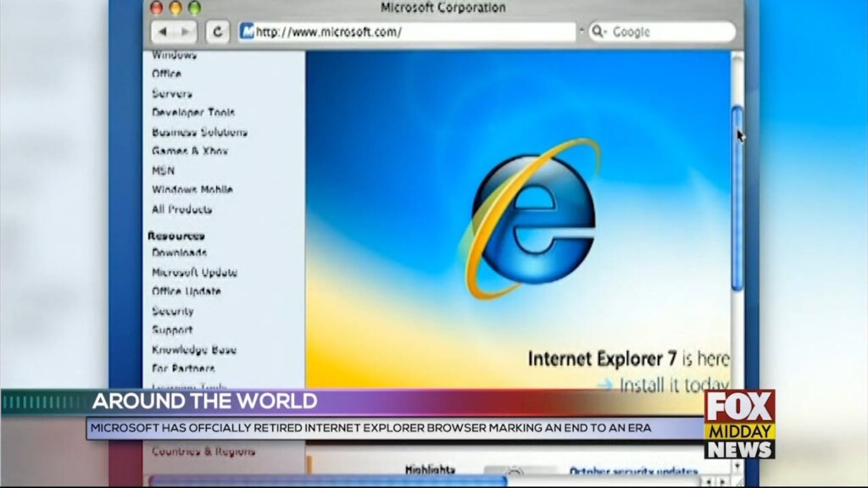
Task: Open Windows Mobile link
Action: (x=192, y=189)
